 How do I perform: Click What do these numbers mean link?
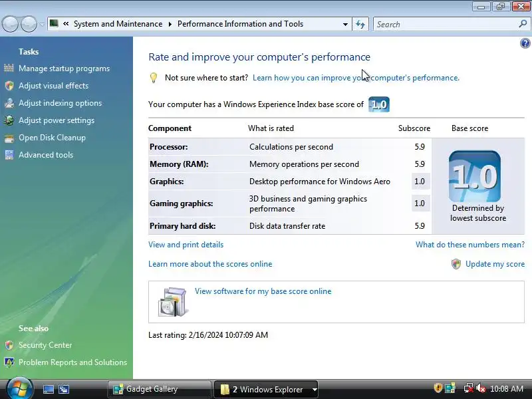pos(470,245)
